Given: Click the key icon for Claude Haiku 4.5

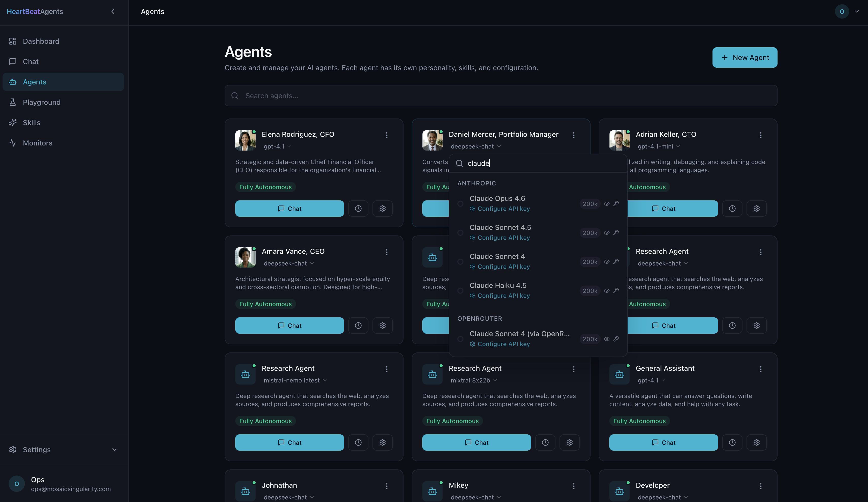Looking at the screenshot, I should coord(616,291).
